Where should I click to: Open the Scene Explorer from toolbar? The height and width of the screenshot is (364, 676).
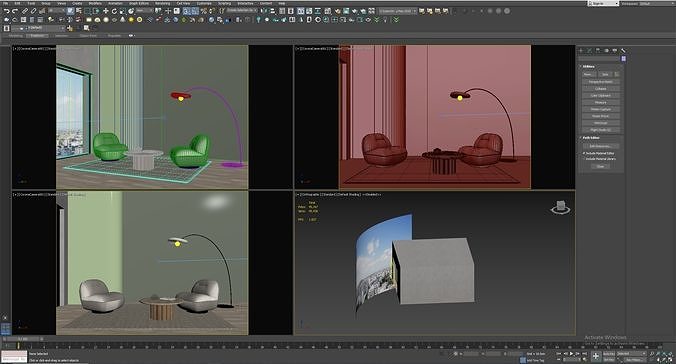click(282, 11)
